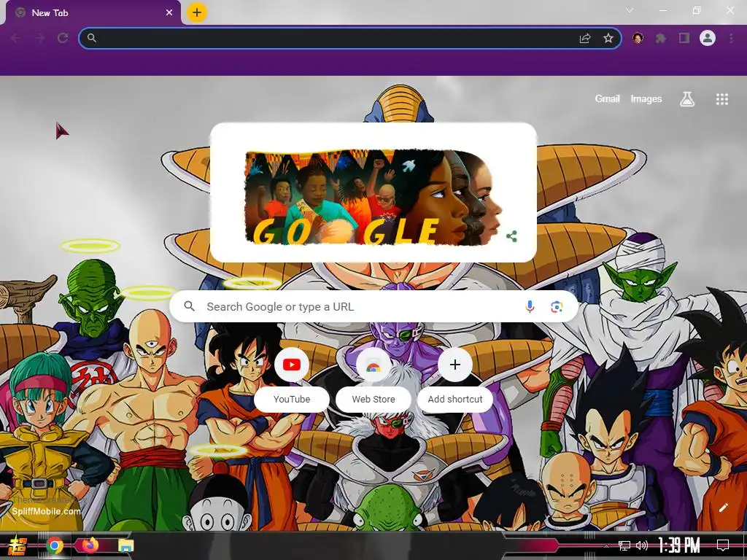Open network status tray icon
The height and width of the screenshot is (560, 747).
[624, 545]
